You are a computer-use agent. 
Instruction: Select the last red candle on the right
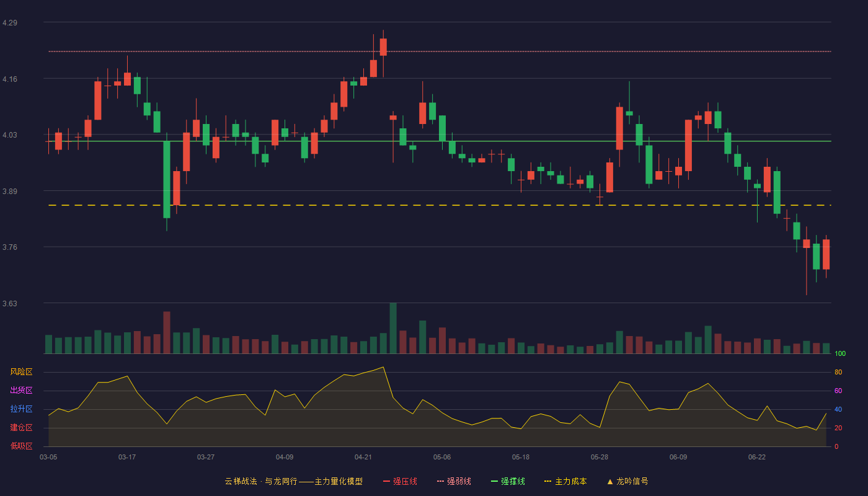click(x=826, y=254)
